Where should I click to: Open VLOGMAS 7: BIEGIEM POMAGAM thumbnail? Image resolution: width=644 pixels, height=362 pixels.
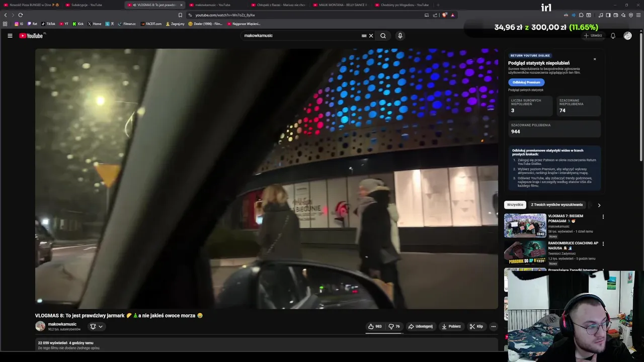point(525,225)
